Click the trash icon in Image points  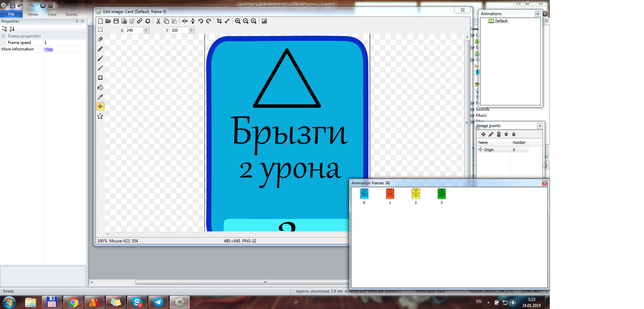pyautogui.click(x=499, y=134)
